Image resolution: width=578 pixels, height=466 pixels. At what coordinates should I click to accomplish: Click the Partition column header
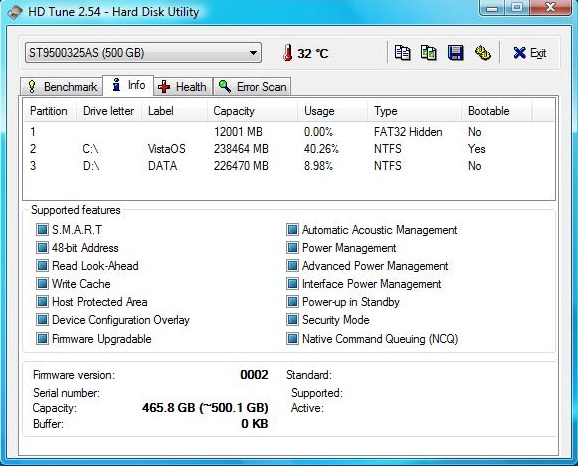tap(50, 111)
